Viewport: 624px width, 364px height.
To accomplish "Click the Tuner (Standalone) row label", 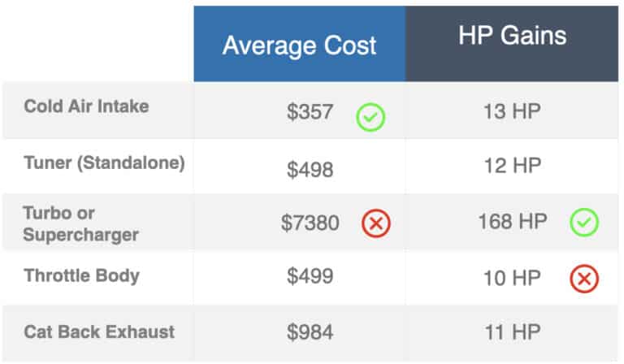I will tap(104, 162).
